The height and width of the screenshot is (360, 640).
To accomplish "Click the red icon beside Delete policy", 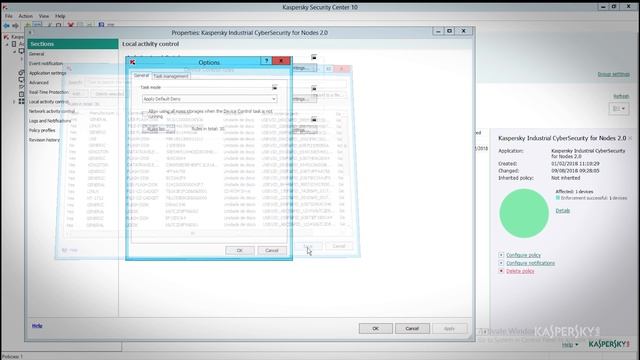I will coord(501,271).
